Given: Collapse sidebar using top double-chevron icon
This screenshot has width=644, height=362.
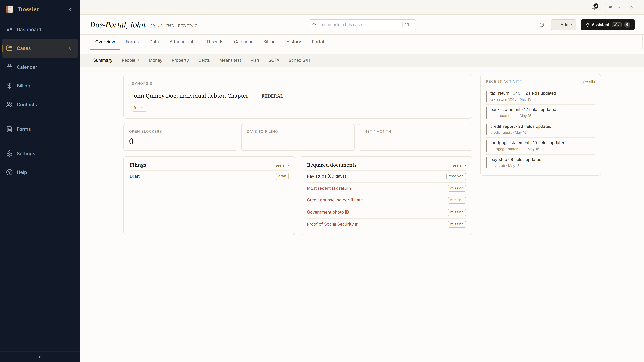Looking at the screenshot, I should (71, 9).
